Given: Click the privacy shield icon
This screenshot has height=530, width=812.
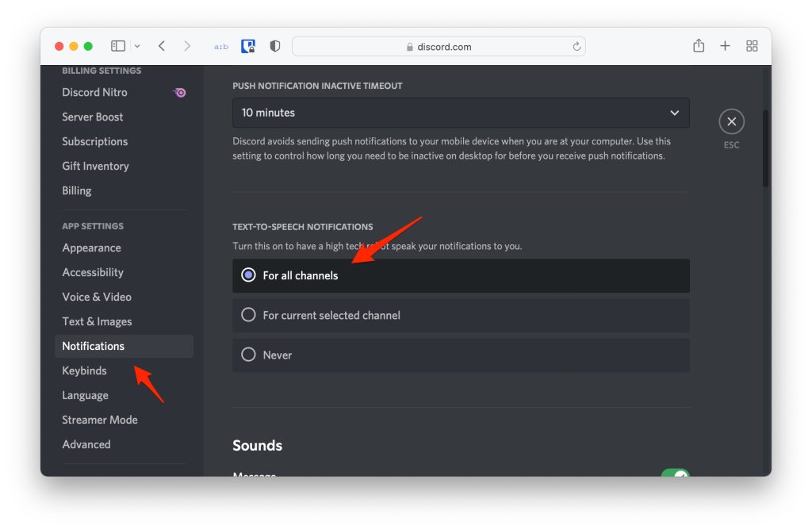Looking at the screenshot, I should pyautogui.click(x=275, y=46).
